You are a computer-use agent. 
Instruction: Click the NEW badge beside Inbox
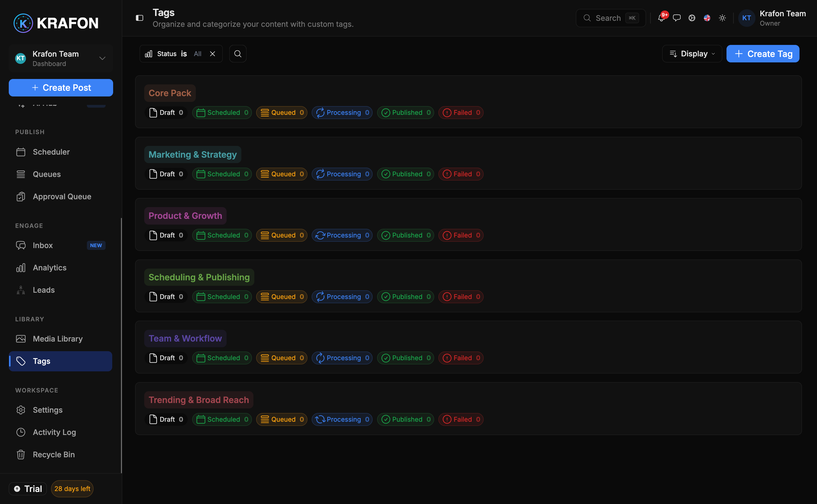[96, 245]
